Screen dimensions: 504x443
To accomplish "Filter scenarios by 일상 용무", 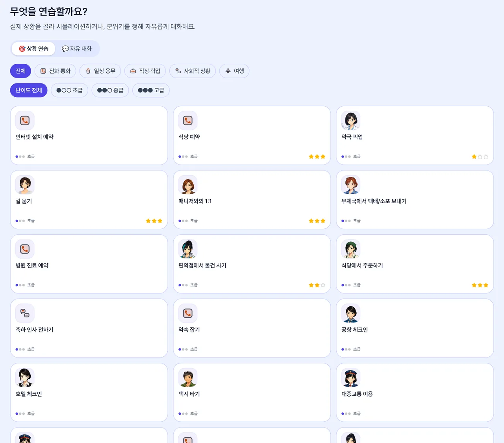I will (x=100, y=71).
